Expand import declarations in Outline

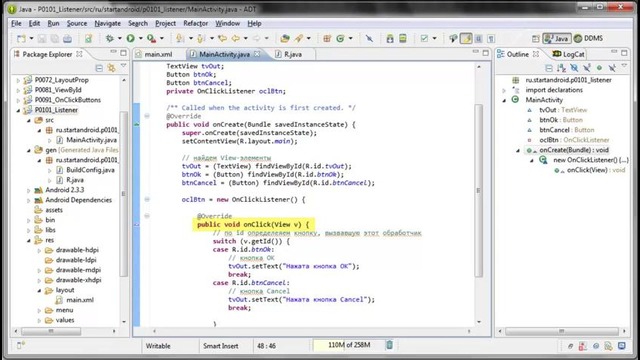click(504, 90)
